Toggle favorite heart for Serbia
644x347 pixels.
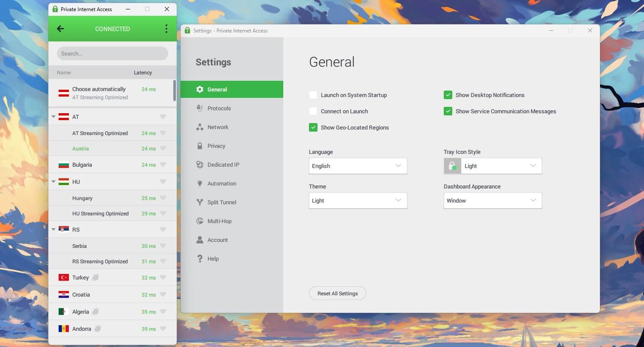pos(163,246)
